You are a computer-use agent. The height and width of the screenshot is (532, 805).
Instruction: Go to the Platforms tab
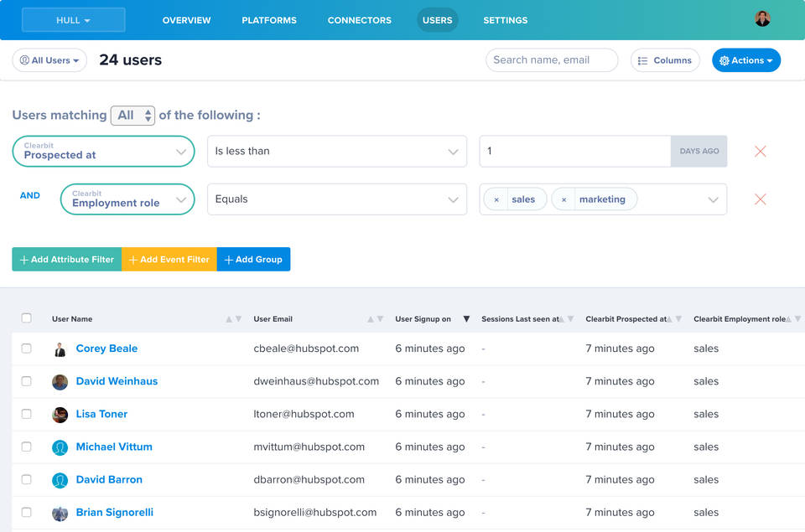pos(268,20)
